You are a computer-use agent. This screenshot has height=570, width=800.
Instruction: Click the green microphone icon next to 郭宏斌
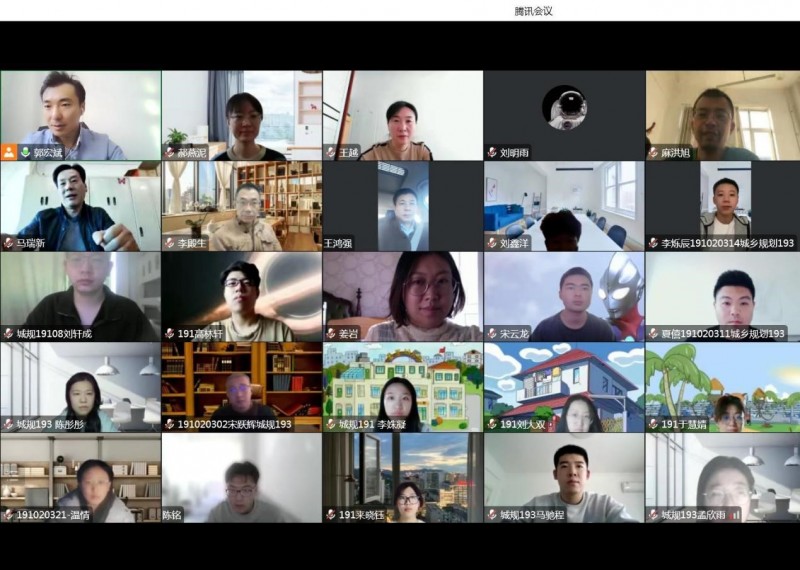[x=25, y=153]
